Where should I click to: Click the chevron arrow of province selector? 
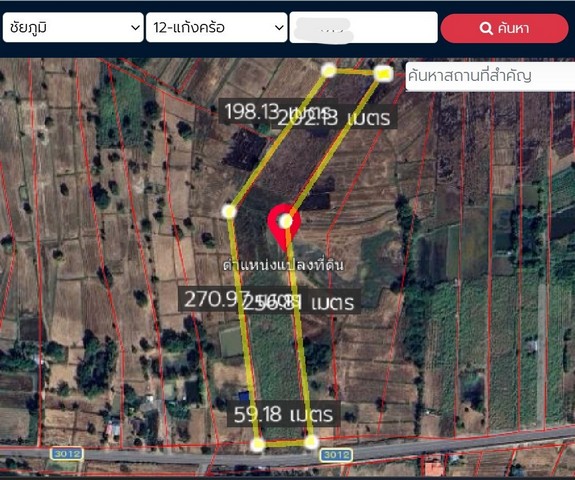tap(135, 28)
